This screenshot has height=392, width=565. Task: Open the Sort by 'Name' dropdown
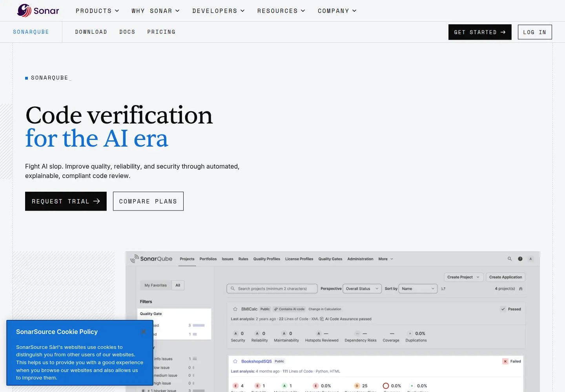418,289
